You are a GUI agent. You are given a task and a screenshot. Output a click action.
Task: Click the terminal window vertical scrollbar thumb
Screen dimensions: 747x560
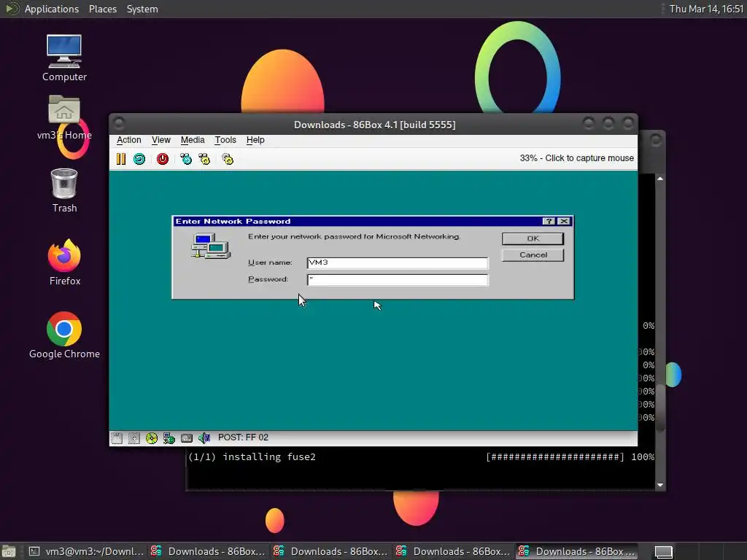[x=659, y=410]
